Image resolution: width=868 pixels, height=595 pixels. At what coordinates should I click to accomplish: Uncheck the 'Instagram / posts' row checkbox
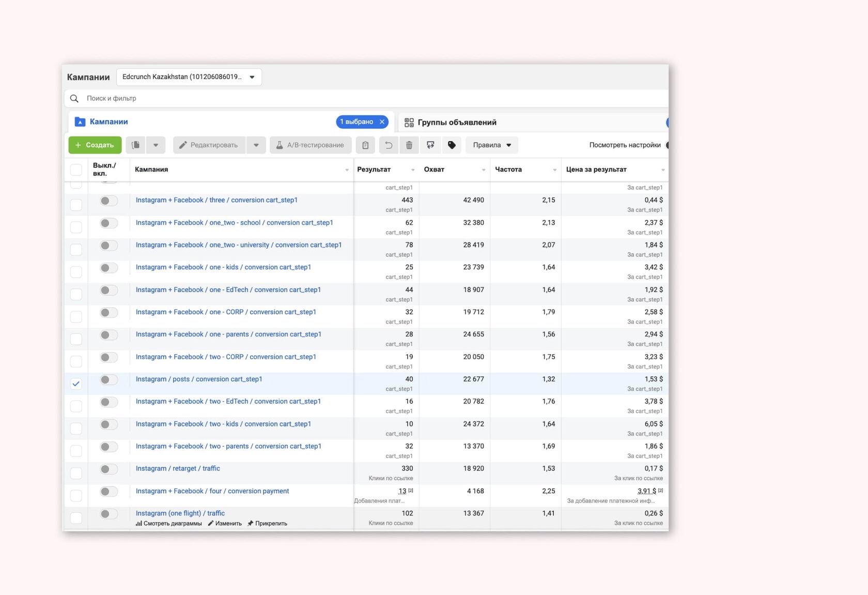pos(76,384)
